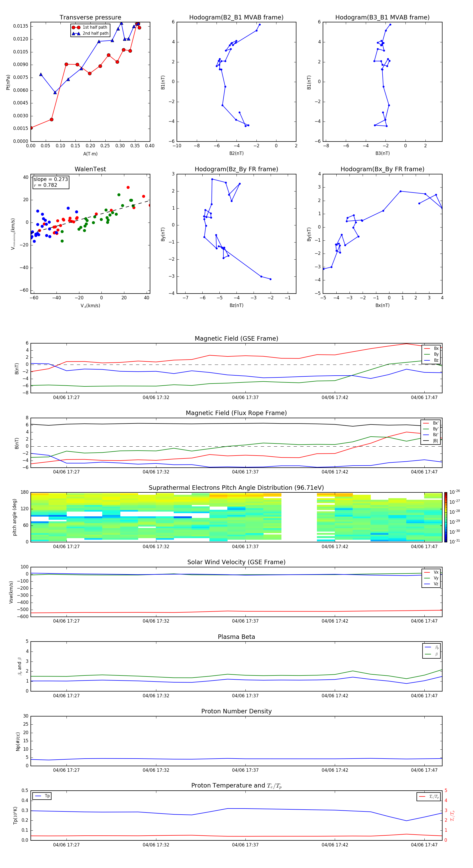473x868 pixels.
Task: Click the Vx legend entry in velocity panel
Action: pyautogui.click(x=431, y=572)
